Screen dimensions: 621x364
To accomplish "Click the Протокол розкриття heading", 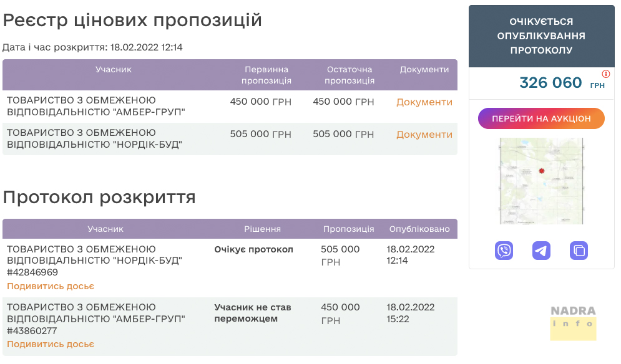I will [99, 197].
